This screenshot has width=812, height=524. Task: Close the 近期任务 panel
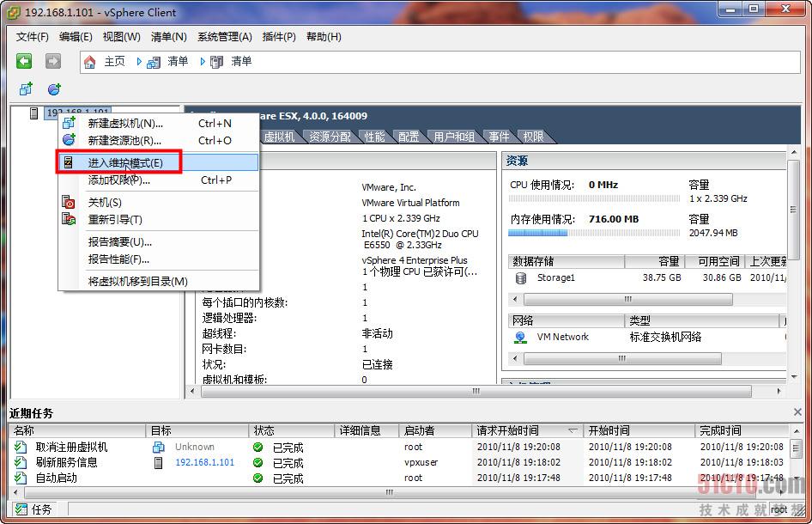pyautogui.click(x=797, y=412)
